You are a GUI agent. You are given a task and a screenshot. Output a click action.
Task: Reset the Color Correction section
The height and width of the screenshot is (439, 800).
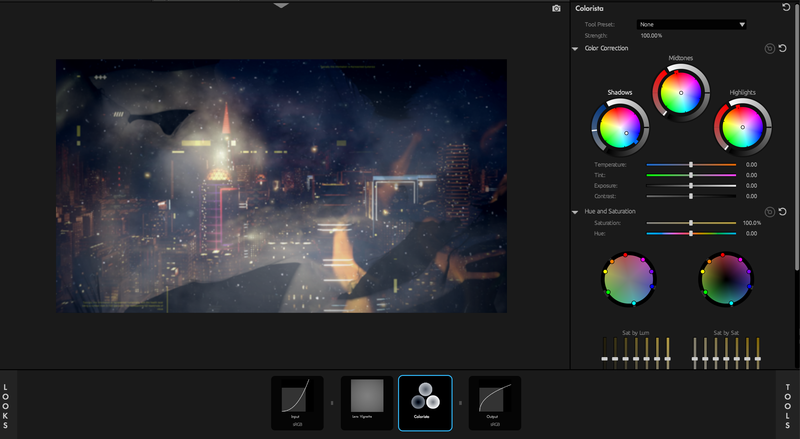(782, 48)
